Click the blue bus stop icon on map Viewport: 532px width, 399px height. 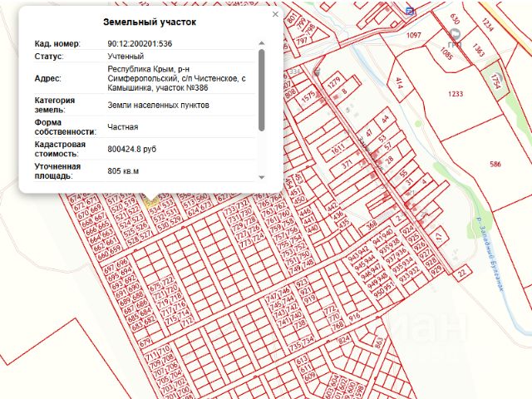410,12
